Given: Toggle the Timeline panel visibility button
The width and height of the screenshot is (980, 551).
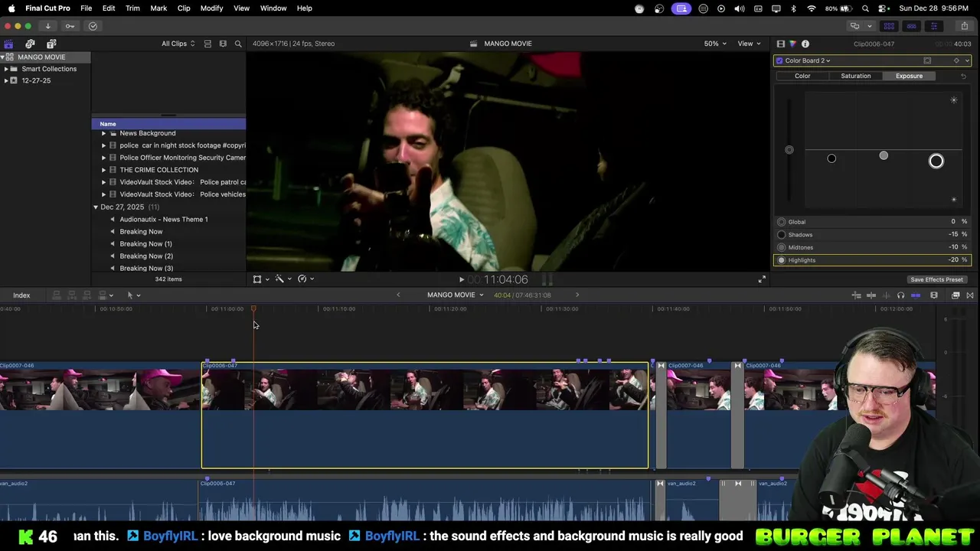Looking at the screenshot, I should tap(911, 26).
